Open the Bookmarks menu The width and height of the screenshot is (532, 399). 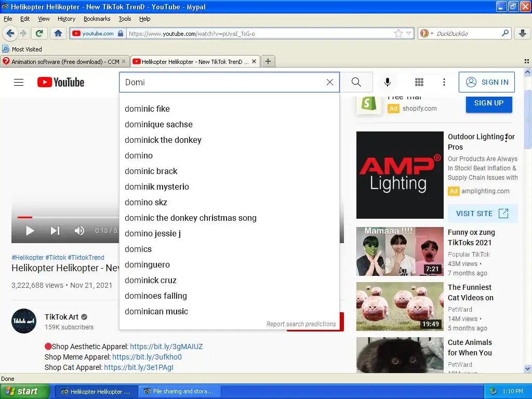97,19
